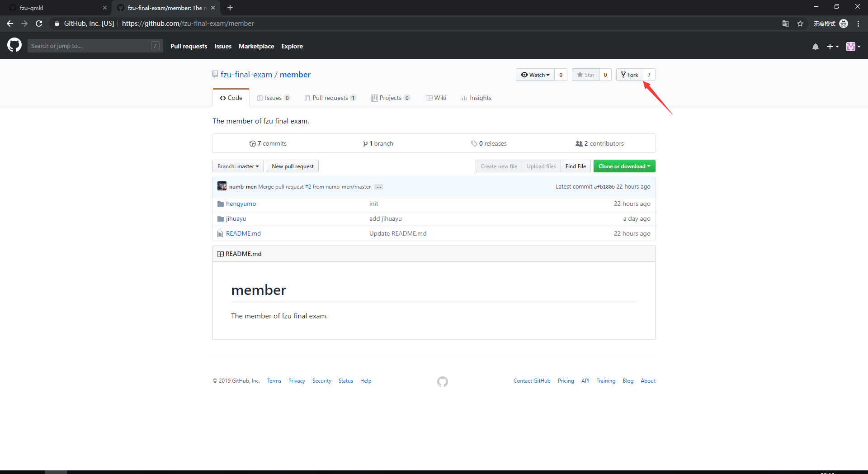Open the numb-men author link

tap(243, 187)
